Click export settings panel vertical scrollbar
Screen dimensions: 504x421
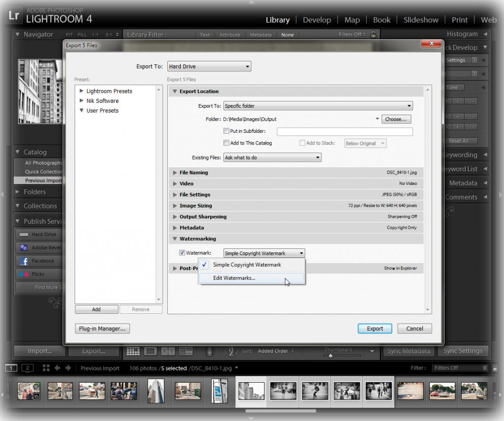tap(428, 199)
